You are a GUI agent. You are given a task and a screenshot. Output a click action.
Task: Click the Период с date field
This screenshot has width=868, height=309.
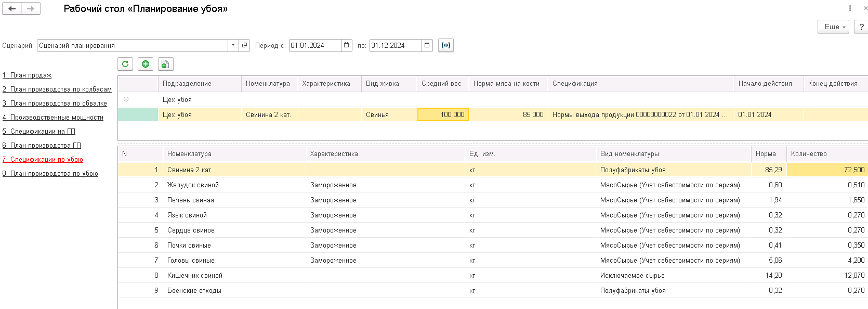[x=314, y=45]
